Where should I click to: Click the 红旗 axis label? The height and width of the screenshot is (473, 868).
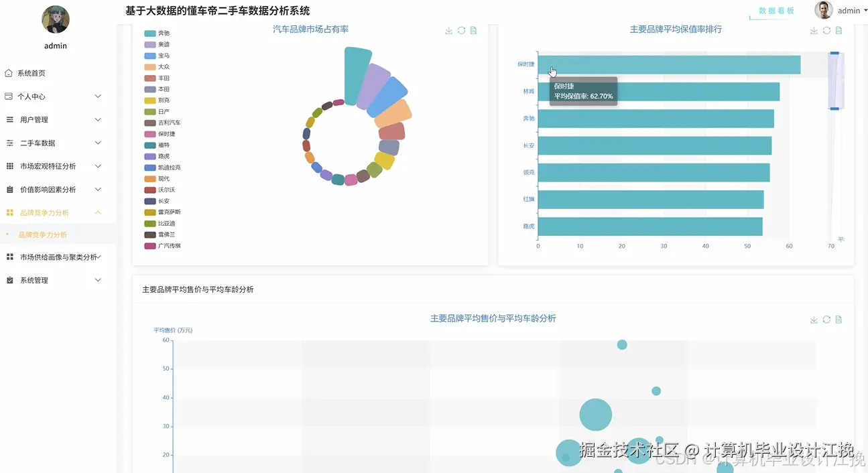(x=529, y=200)
